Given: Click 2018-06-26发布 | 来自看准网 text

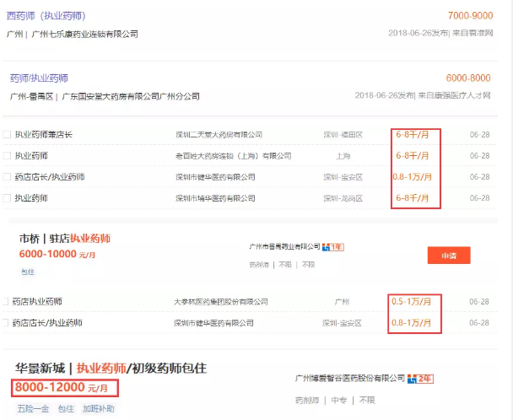Looking at the screenshot, I should [440, 33].
